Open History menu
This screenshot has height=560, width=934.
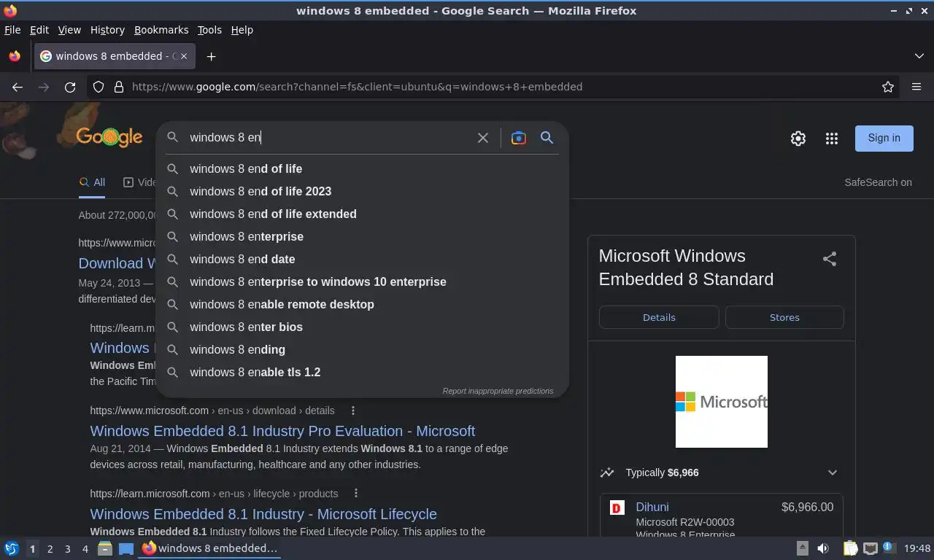pos(107,30)
